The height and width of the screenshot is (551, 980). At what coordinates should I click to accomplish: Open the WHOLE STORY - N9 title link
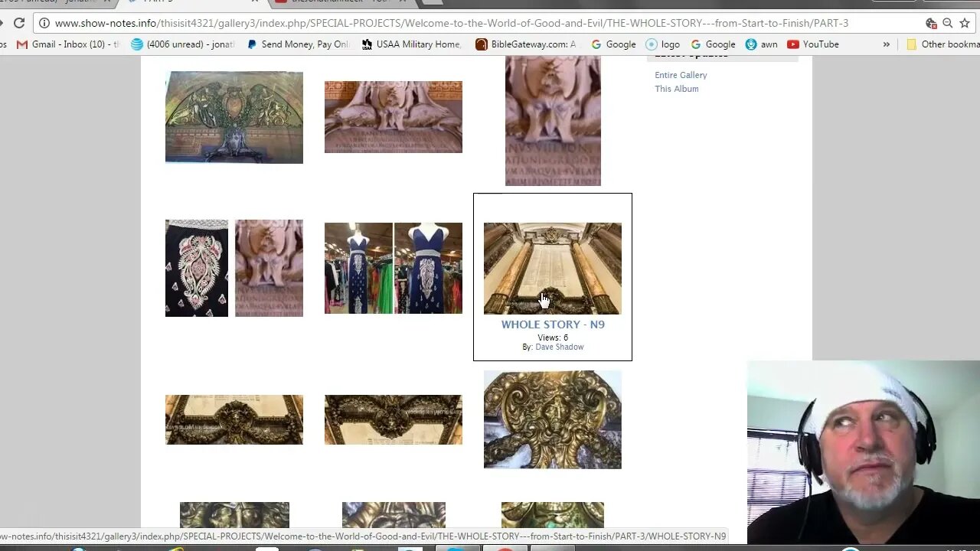(553, 324)
